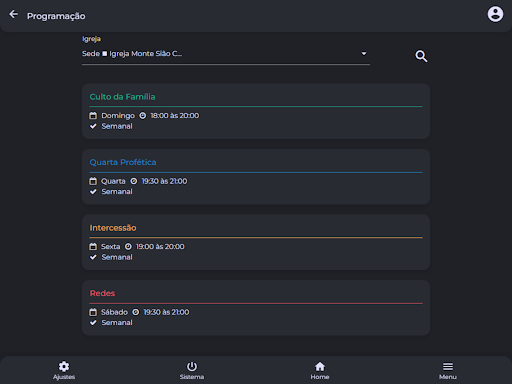Viewport: 512px width, 384px height.
Task: Go back using the arrow icon
Action: tap(14, 14)
